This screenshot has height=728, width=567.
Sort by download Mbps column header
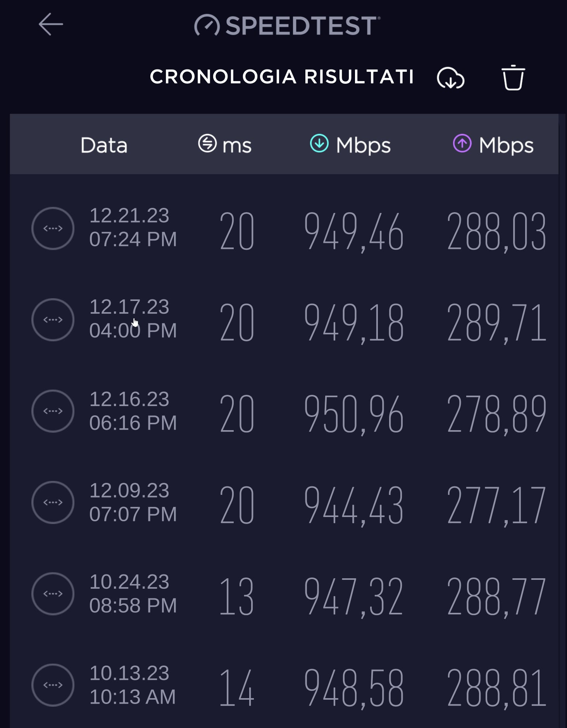point(350,145)
